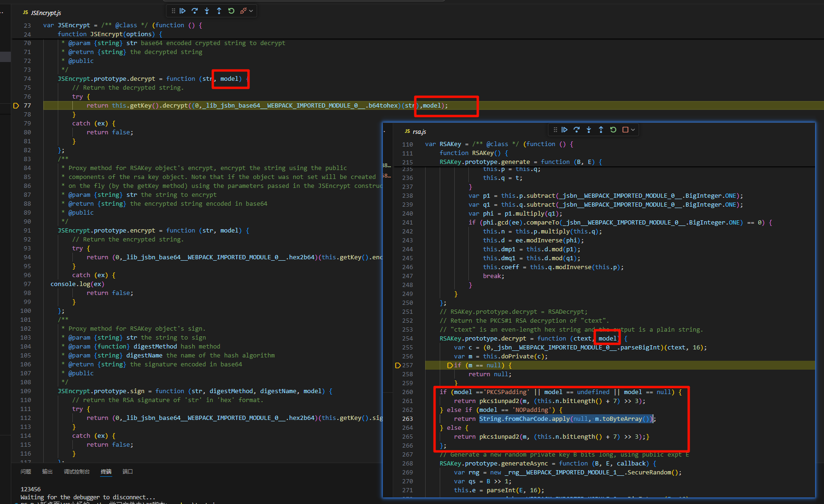Click the Restart icon beside the Disconnect plug
This screenshot has width=824, height=504.
click(231, 11)
